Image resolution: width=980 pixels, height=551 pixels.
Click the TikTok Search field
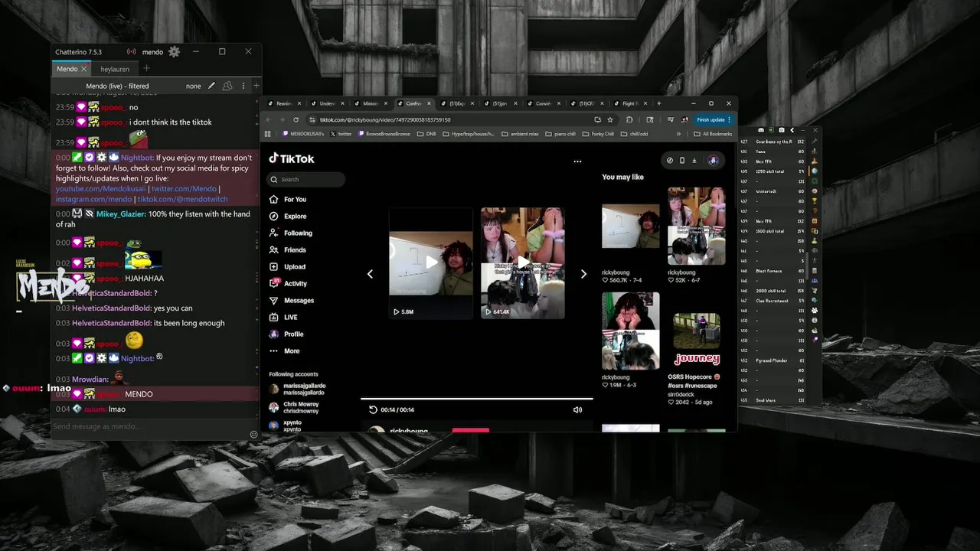(306, 179)
